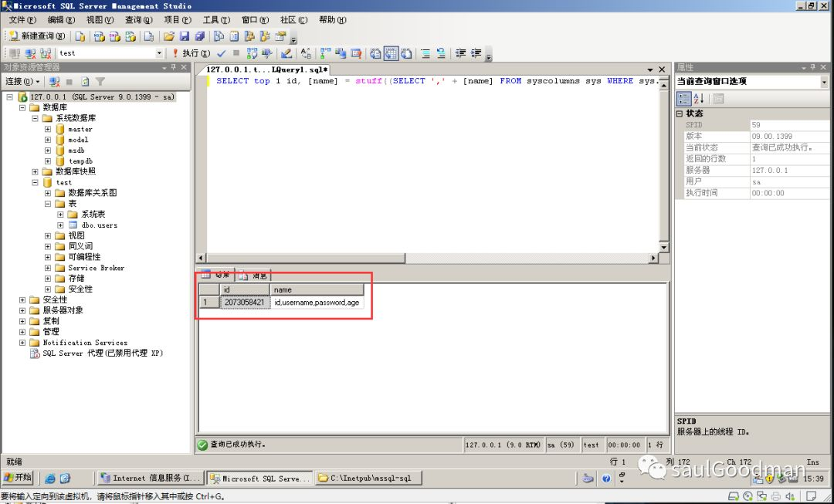
Task: Toggle Include Client Statistics
Action: (x=341, y=53)
